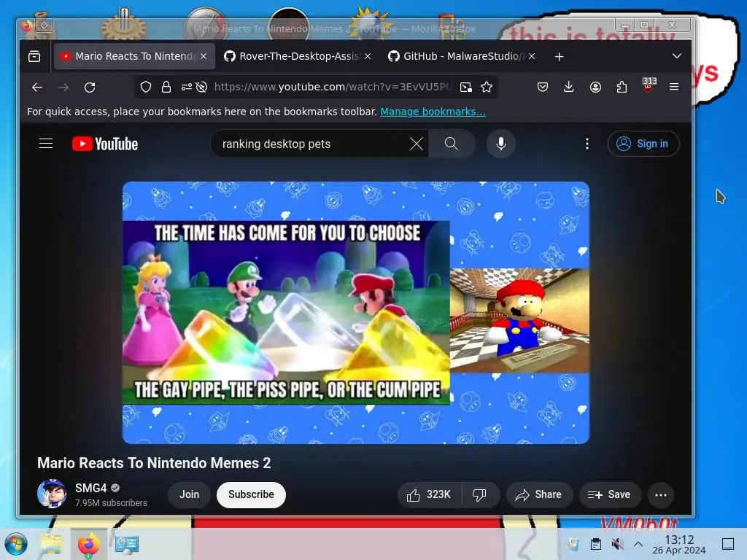Focus the Firefox address bar URL
747x560 pixels.
pos(333,87)
